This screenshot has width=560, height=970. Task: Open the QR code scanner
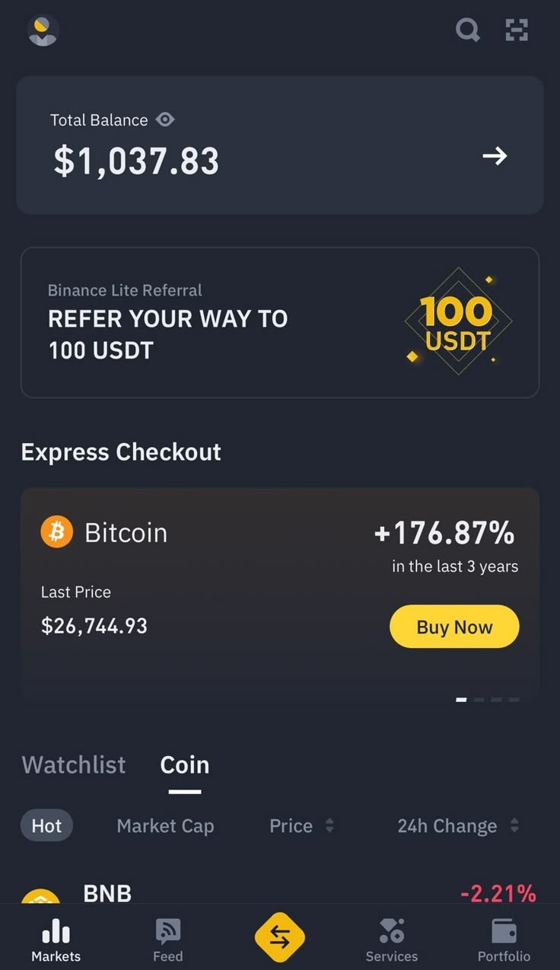pos(517,30)
